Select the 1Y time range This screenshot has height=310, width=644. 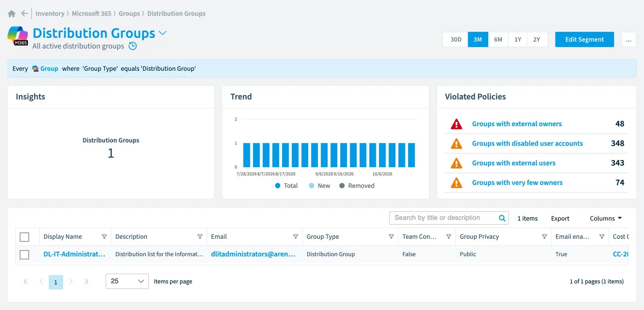click(518, 39)
